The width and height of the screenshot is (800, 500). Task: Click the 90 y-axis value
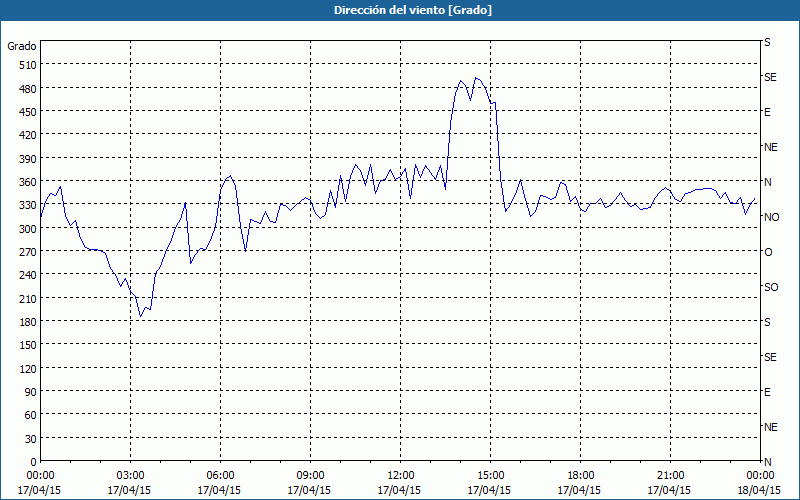31,392
